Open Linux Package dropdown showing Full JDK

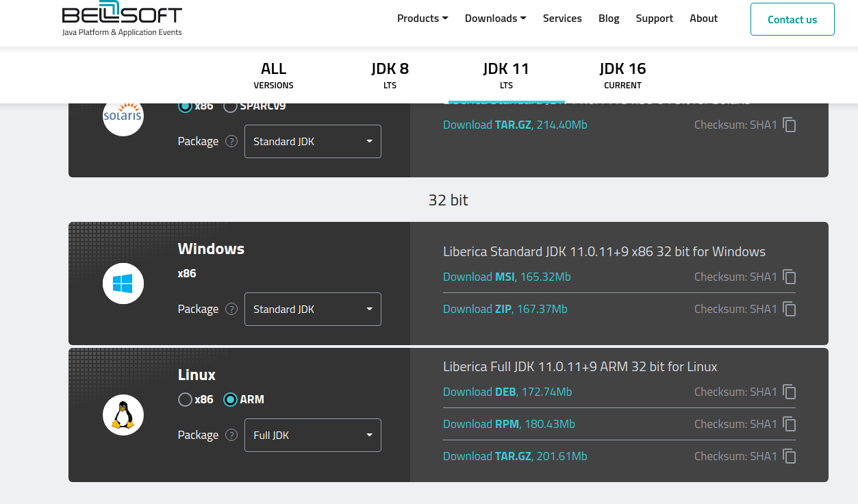[x=312, y=436]
